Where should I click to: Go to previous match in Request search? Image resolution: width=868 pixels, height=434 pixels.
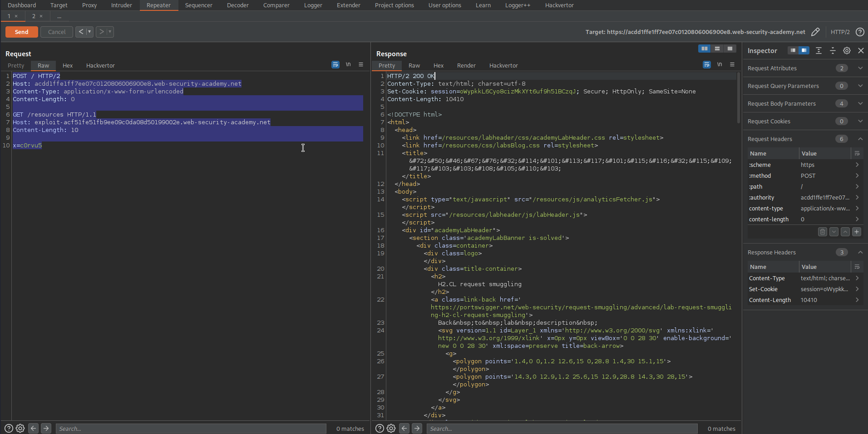(33, 428)
